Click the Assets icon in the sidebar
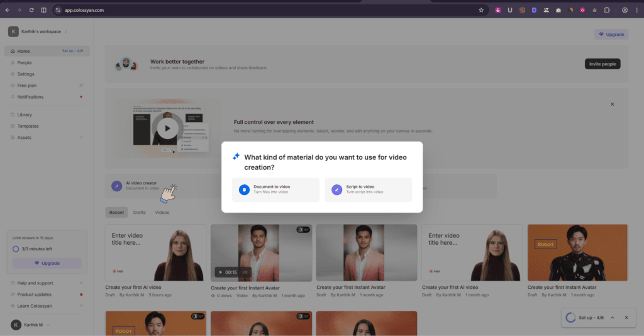This screenshot has width=644, height=336. tap(13, 138)
